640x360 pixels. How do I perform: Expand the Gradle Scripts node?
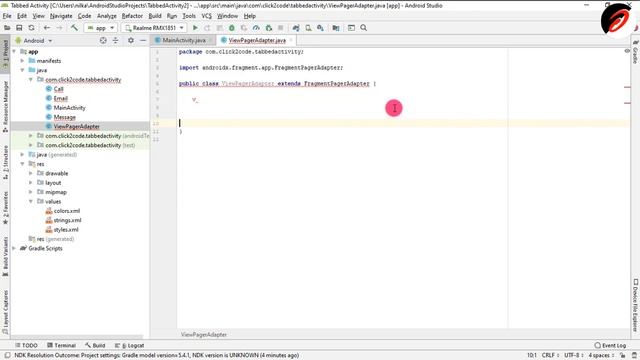pos(15,248)
